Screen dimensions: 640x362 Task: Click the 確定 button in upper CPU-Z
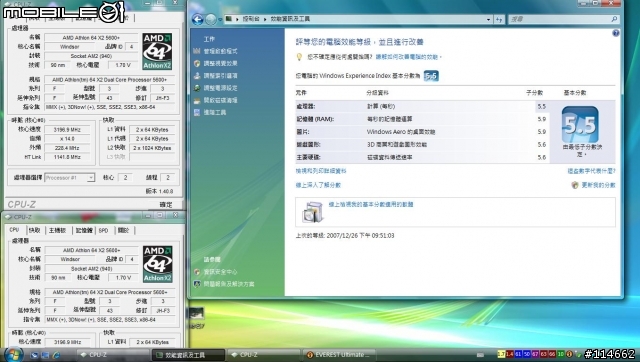[166, 204]
